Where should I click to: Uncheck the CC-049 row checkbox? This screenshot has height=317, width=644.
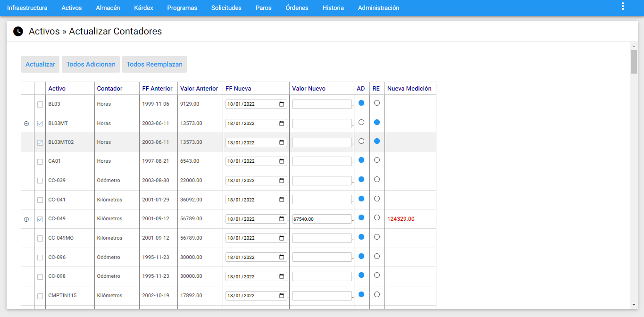click(40, 219)
